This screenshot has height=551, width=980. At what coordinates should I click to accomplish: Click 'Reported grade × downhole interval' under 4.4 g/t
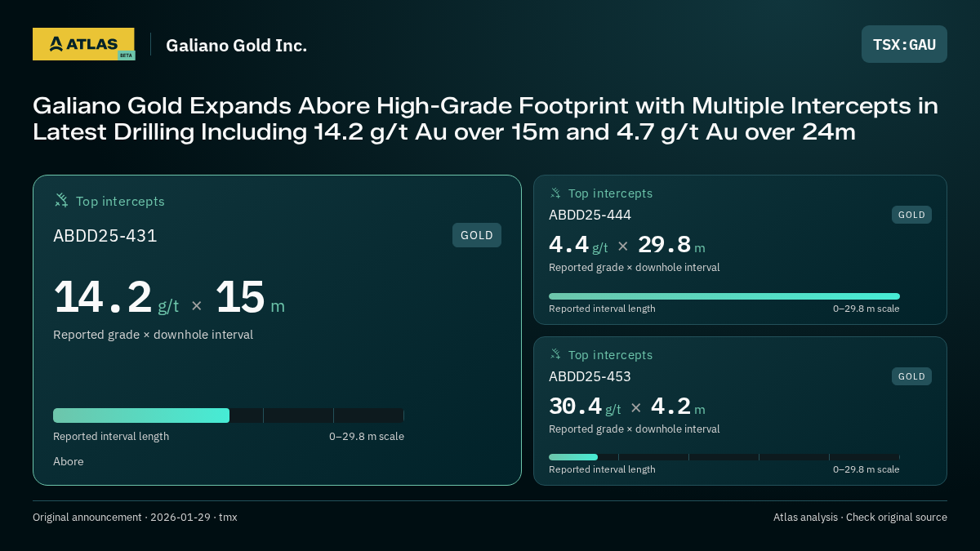(634, 268)
